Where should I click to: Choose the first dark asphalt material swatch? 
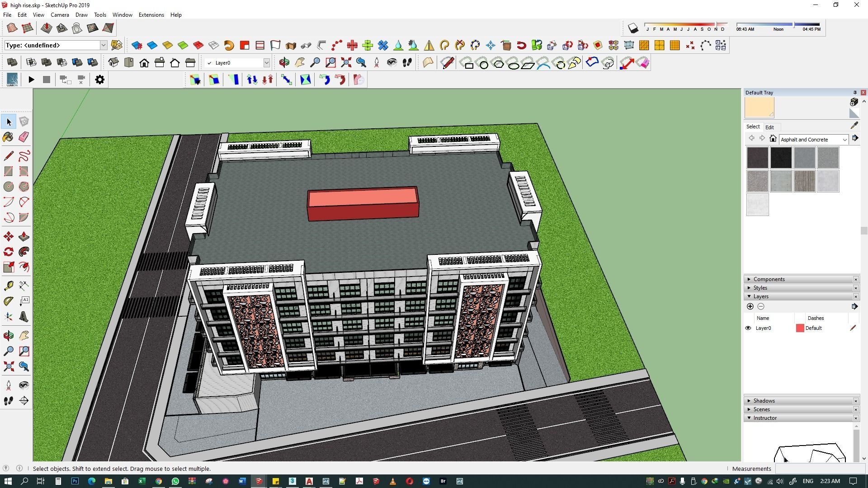(x=757, y=158)
